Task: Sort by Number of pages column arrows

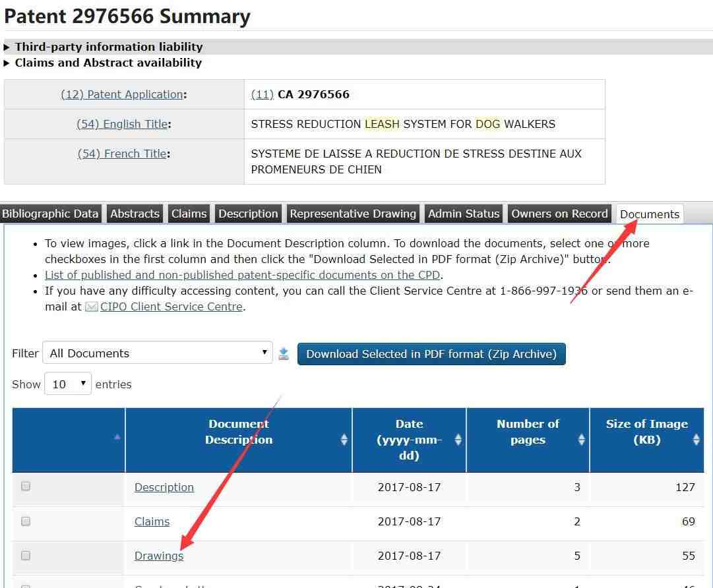Action: [581, 440]
